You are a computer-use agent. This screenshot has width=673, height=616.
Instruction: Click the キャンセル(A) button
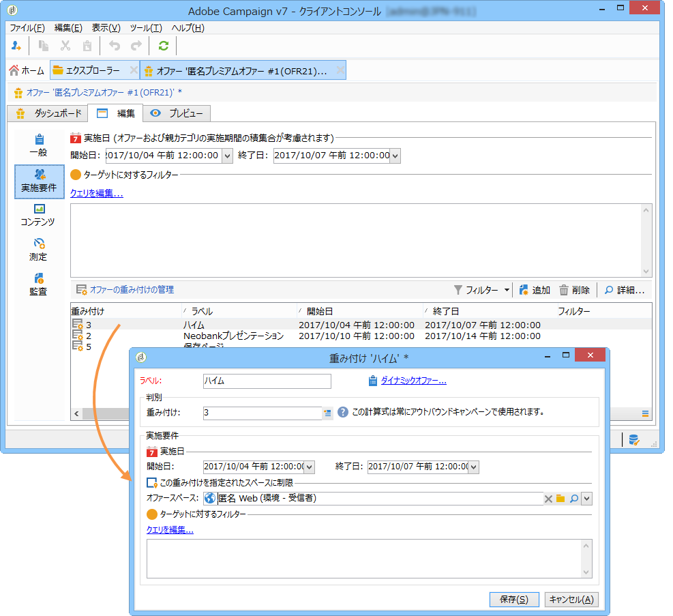coord(571,600)
